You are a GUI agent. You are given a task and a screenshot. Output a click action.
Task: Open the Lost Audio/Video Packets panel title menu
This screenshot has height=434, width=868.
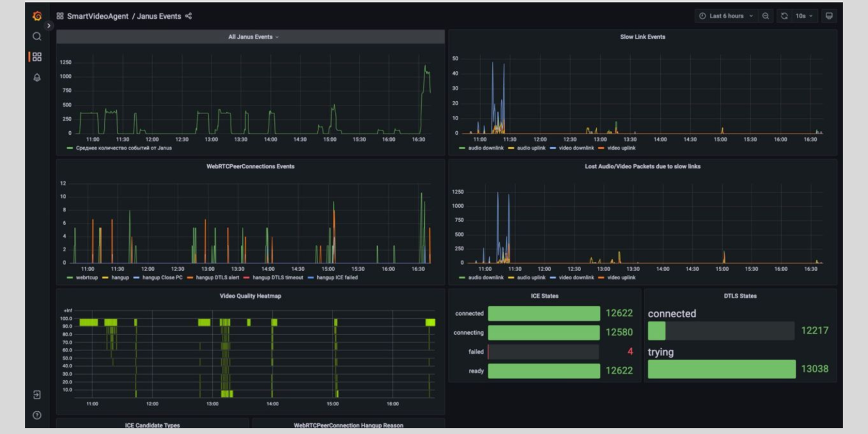coord(643,166)
